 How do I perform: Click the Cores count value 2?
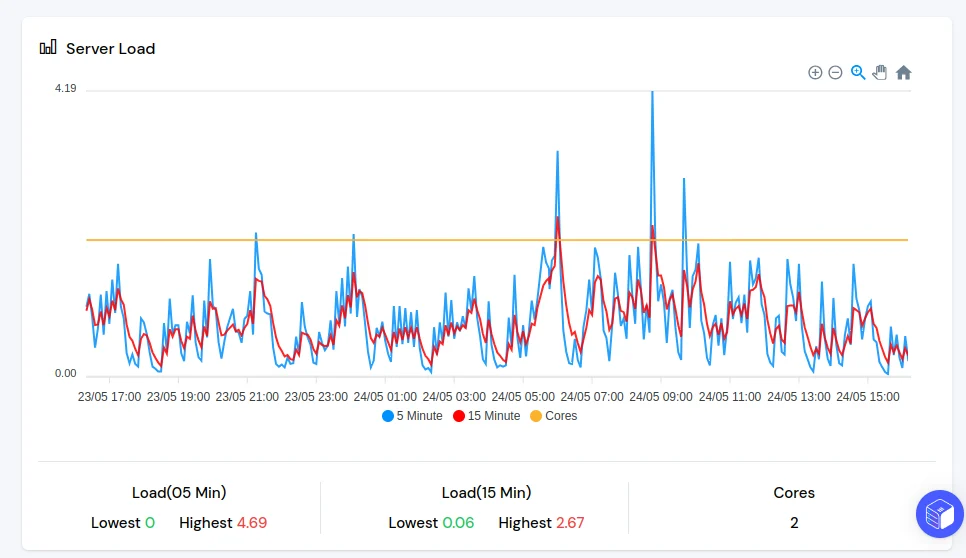click(794, 523)
